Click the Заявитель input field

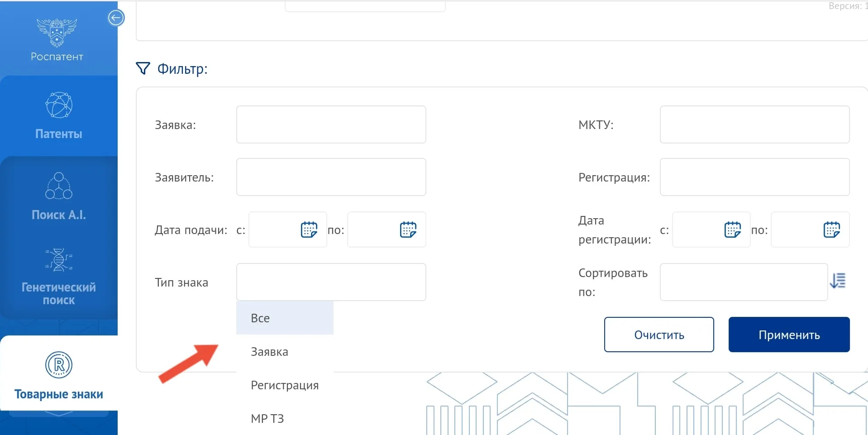coord(331,177)
